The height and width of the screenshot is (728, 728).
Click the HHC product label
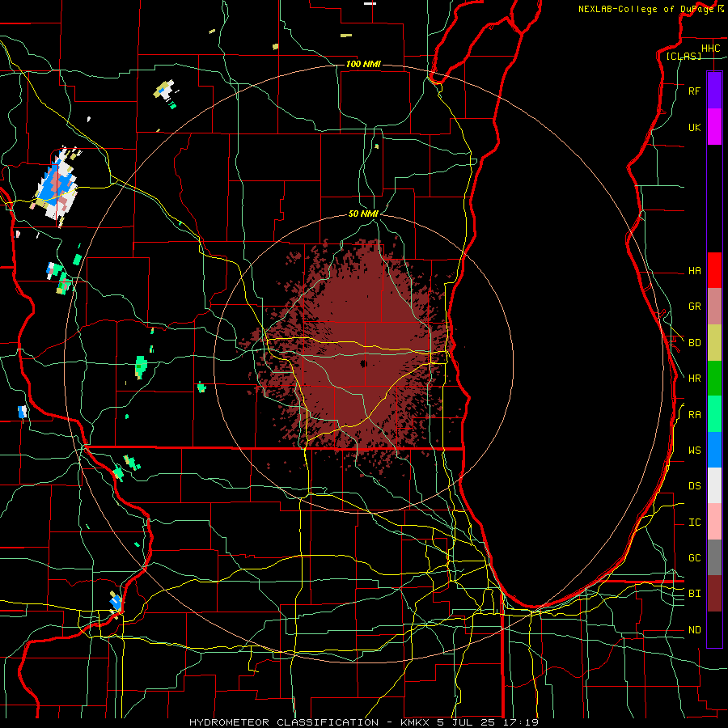tap(711, 49)
